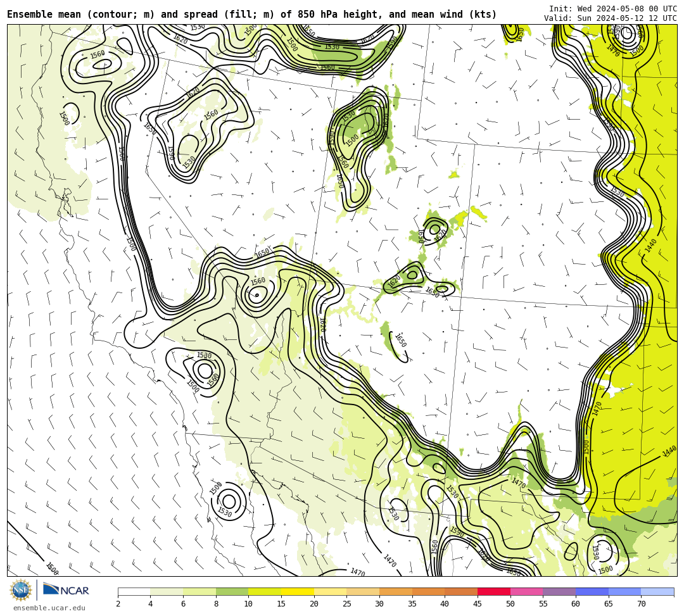The width and height of the screenshot is (684, 616).
Task: Click the yellow-green 10-15 colorbar swatch
Action: [x=265, y=591]
